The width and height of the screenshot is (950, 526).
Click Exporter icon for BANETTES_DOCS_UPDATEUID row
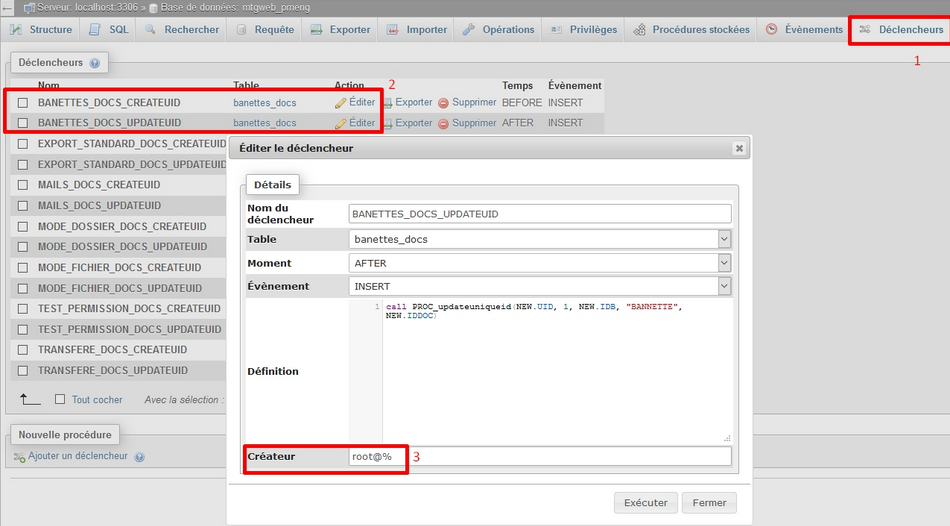(388, 123)
